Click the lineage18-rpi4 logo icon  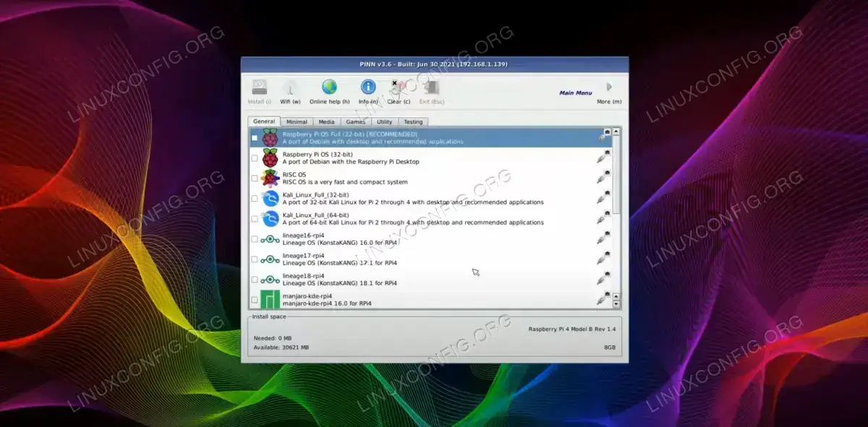(271, 279)
